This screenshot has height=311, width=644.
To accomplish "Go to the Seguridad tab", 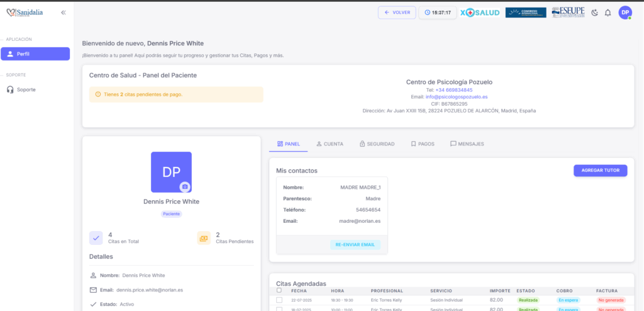I will (377, 144).
